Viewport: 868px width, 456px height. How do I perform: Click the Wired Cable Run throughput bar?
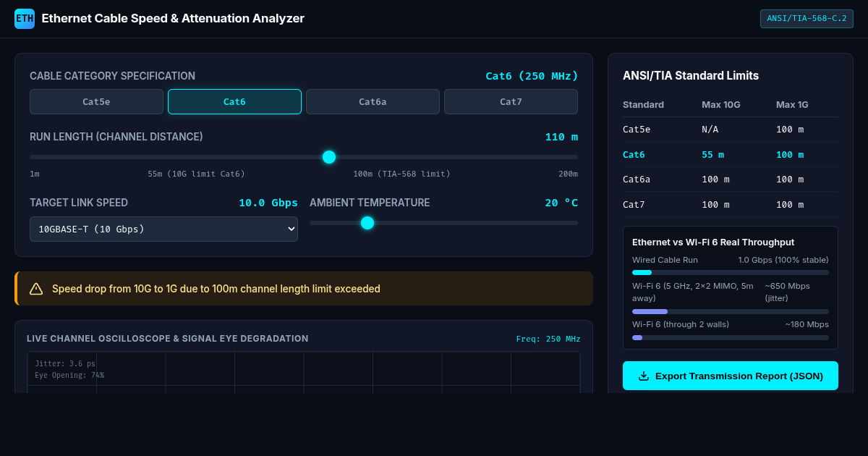(x=731, y=272)
